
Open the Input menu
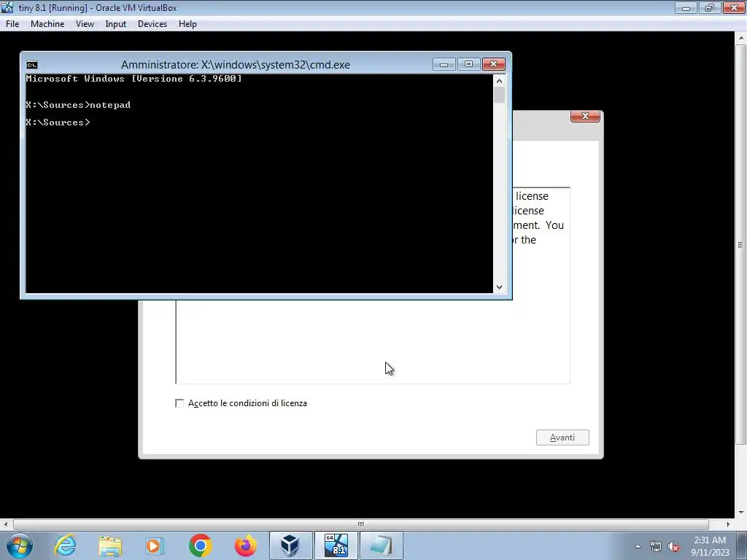[115, 24]
